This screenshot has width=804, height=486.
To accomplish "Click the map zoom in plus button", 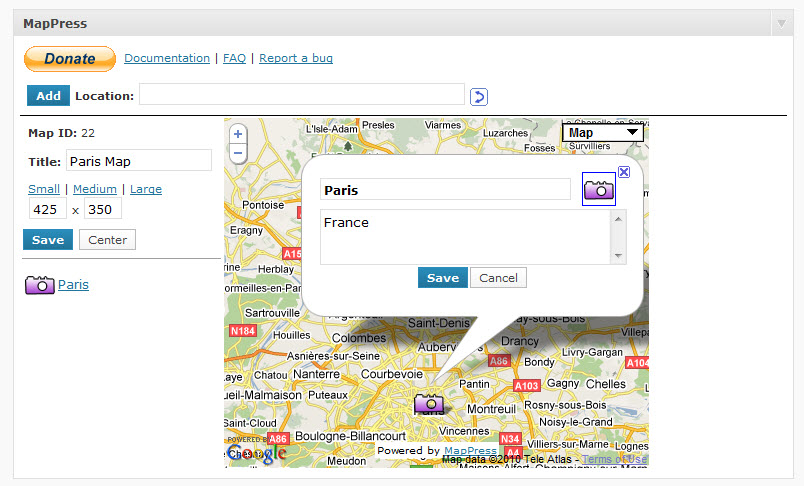I will point(238,134).
